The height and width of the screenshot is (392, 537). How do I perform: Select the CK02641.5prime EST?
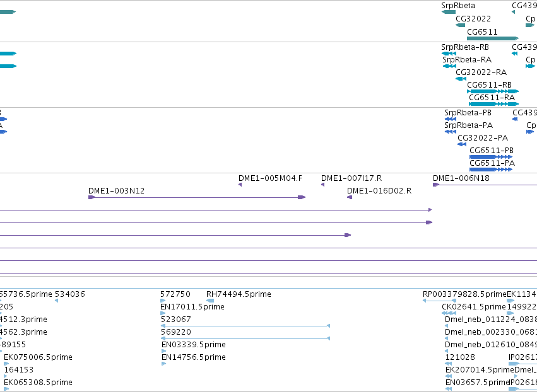pyautogui.click(x=449, y=313)
